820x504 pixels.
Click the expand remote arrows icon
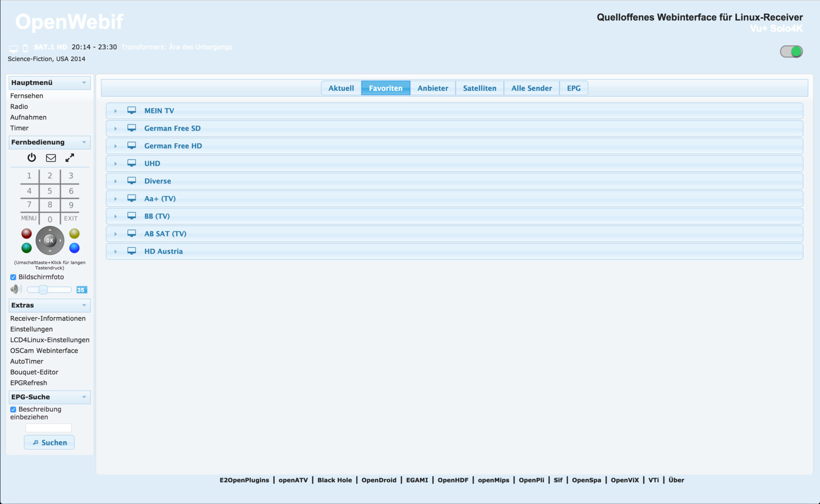click(70, 158)
